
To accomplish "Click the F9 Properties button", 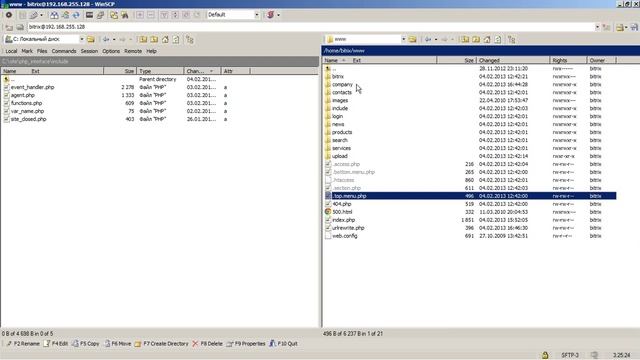I will coord(246,344).
